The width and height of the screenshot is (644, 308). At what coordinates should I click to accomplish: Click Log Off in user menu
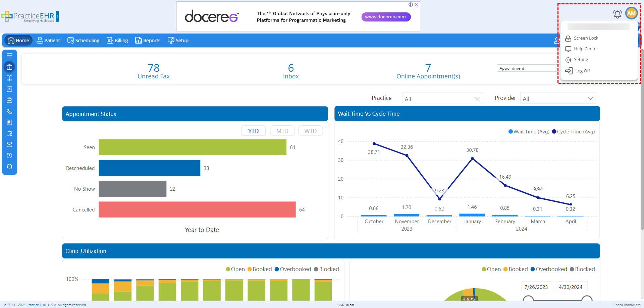click(578, 71)
